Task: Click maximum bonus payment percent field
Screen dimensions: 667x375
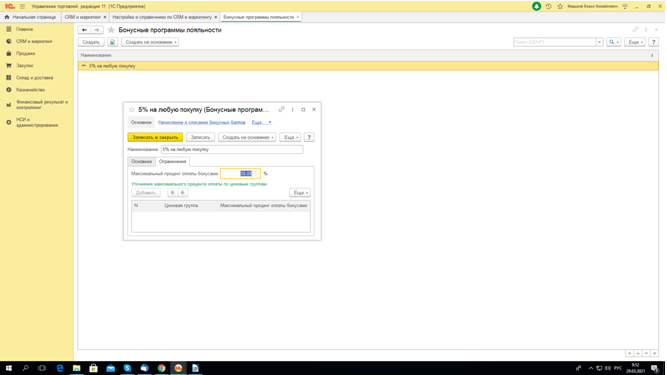Action: [240, 173]
